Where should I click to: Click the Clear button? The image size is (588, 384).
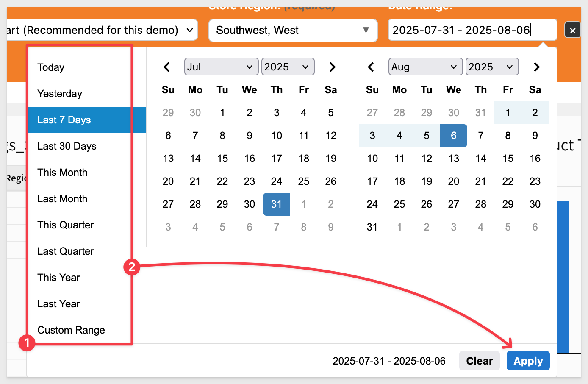tap(479, 361)
